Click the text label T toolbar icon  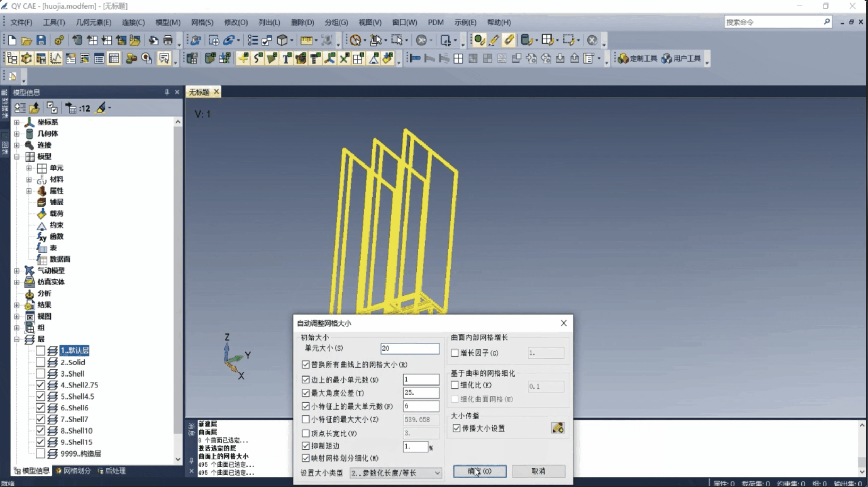[x=286, y=58]
